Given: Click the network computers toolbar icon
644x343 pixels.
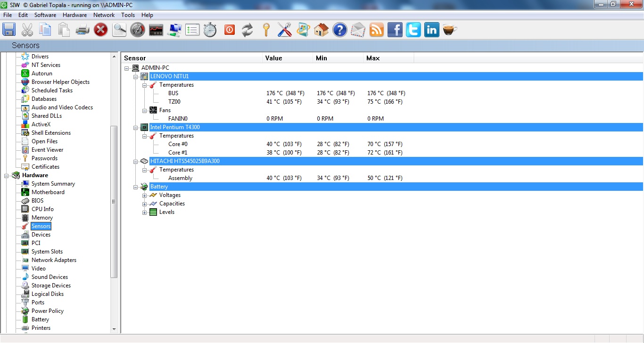Looking at the screenshot, I should pyautogui.click(x=174, y=30).
